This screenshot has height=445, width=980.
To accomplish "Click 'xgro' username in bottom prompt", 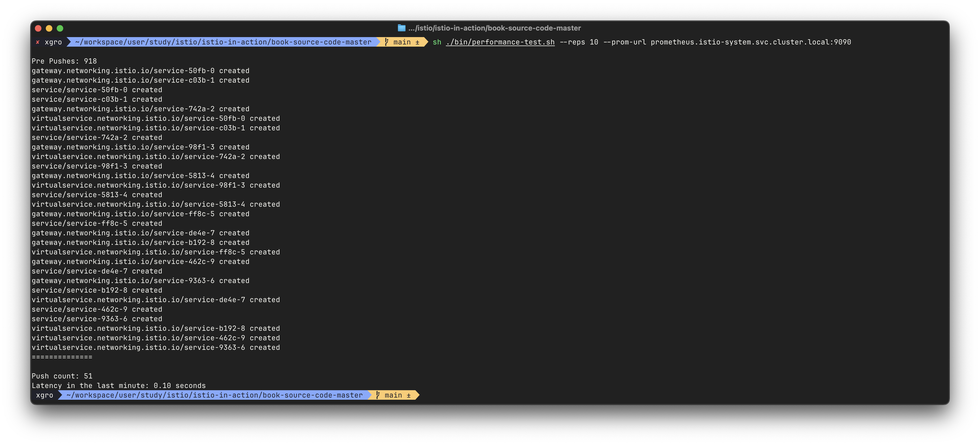I will (x=44, y=395).
